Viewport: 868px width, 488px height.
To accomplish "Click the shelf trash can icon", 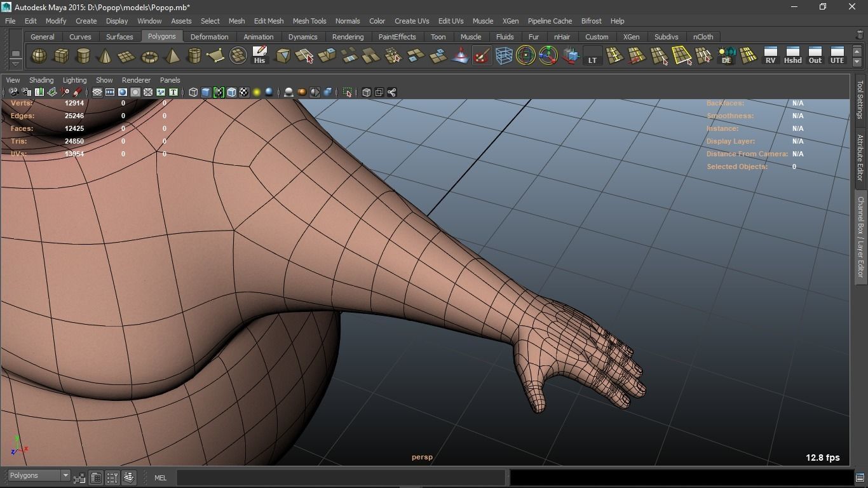I will 860,36.
